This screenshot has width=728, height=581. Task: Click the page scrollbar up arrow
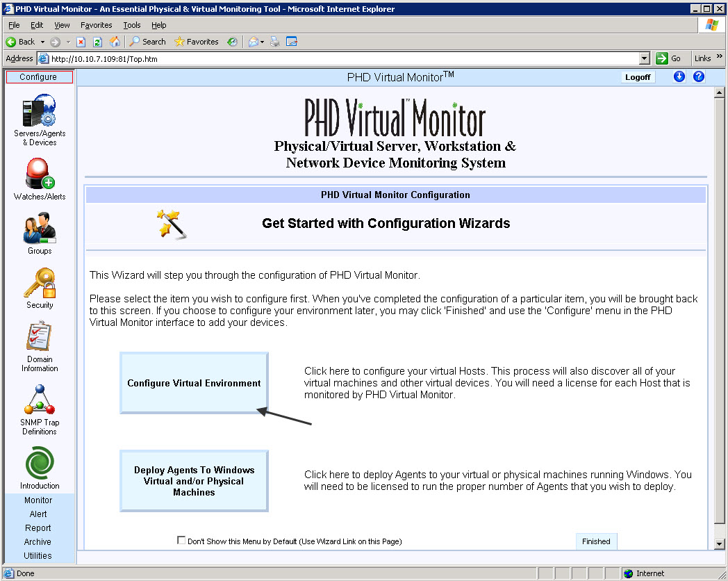719,92
